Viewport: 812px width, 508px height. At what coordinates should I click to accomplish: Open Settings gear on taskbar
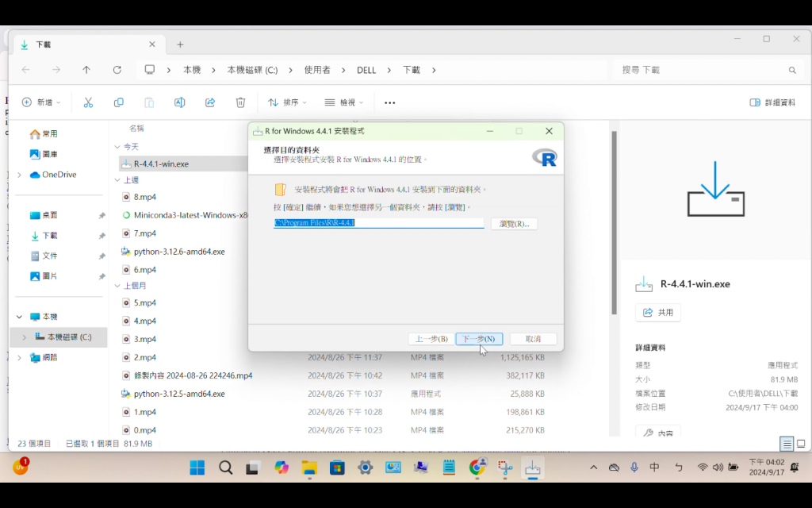[x=365, y=468]
